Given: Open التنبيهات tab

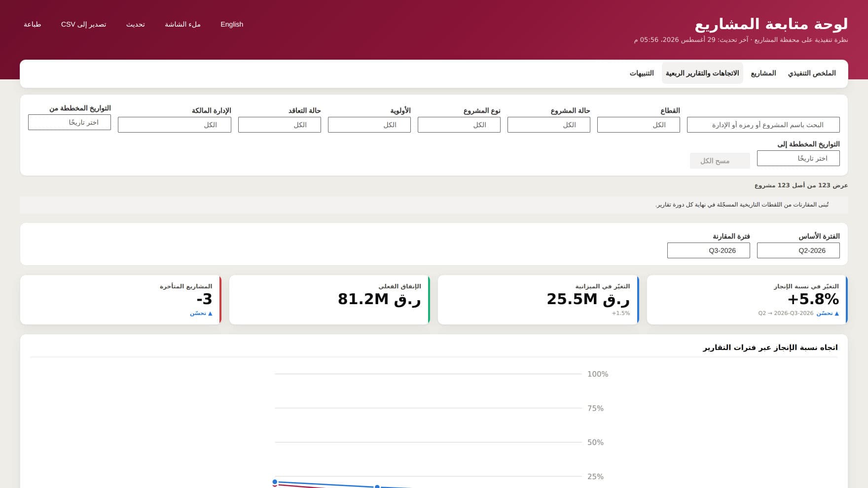Looking at the screenshot, I should pos(642,73).
